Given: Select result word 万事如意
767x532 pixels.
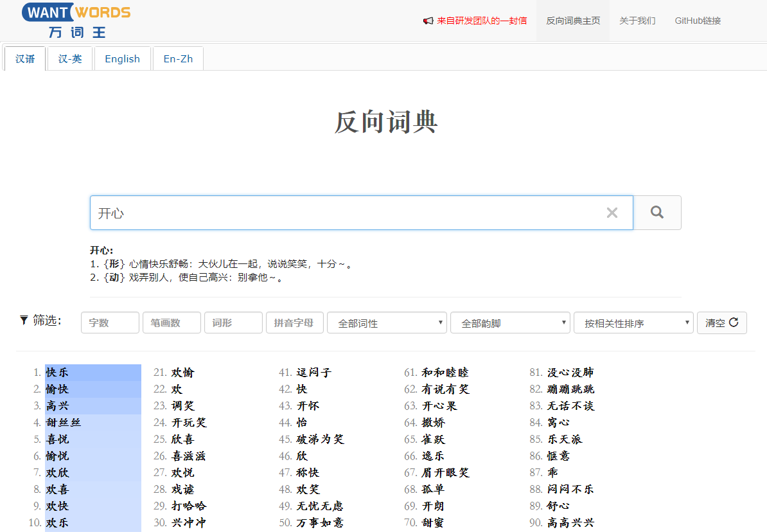Looking at the screenshot, I should (x=320, y=522).
